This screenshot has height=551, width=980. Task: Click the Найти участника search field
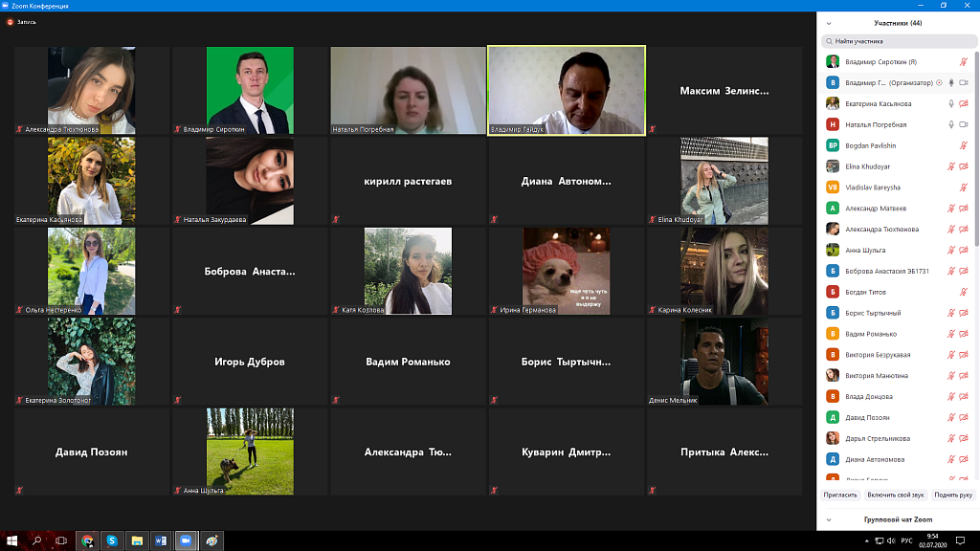(899, 41)
